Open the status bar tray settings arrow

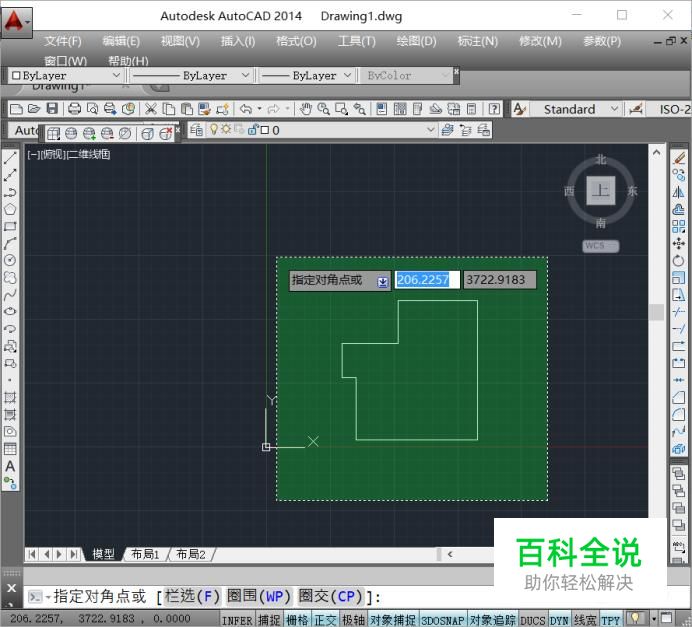[x=654, y=618]
